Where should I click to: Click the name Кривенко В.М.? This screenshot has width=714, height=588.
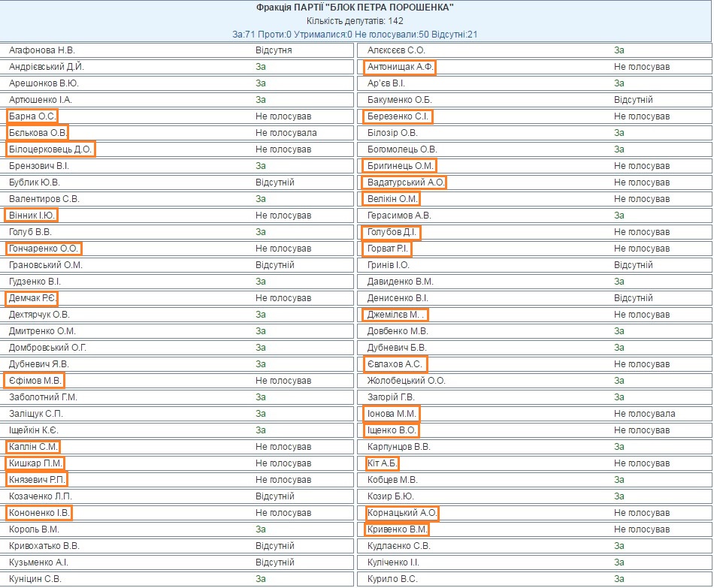pos(396,529)
